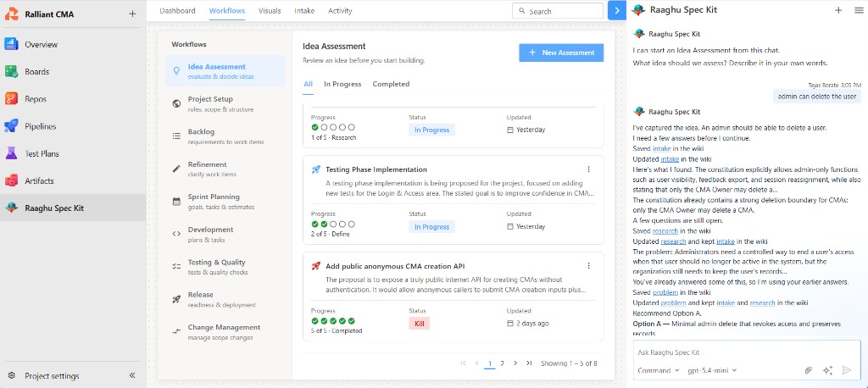Go to next page of assessments
Viewport: 868px width, 388px height.
(515, 363)
